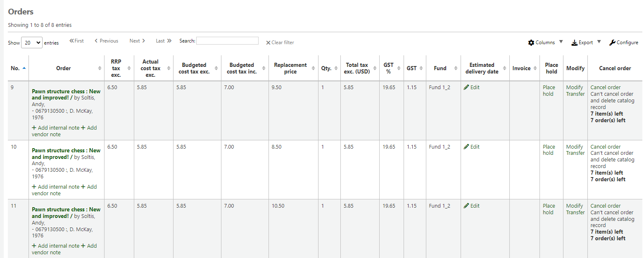Expand the Export dropdown arrow
The image size is (644, 258).
599,42
